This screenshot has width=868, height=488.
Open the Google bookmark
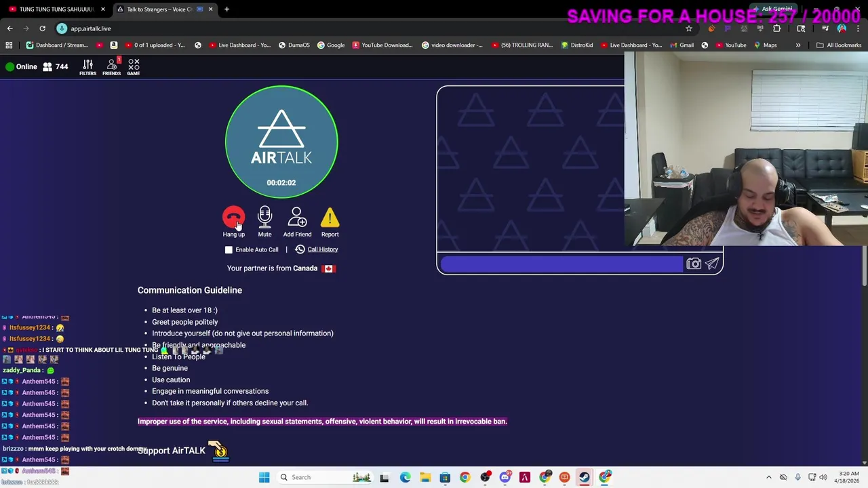point(330,45)
